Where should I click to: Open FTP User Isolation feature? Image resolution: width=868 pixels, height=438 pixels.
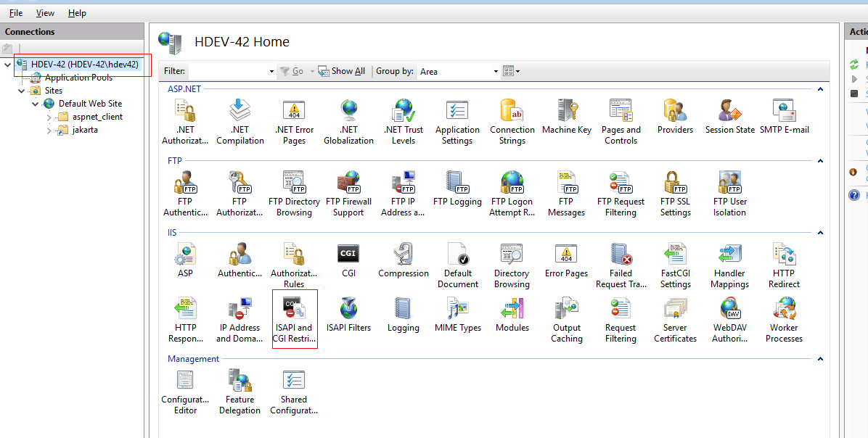pyautogui.click(x=729, y=194)
